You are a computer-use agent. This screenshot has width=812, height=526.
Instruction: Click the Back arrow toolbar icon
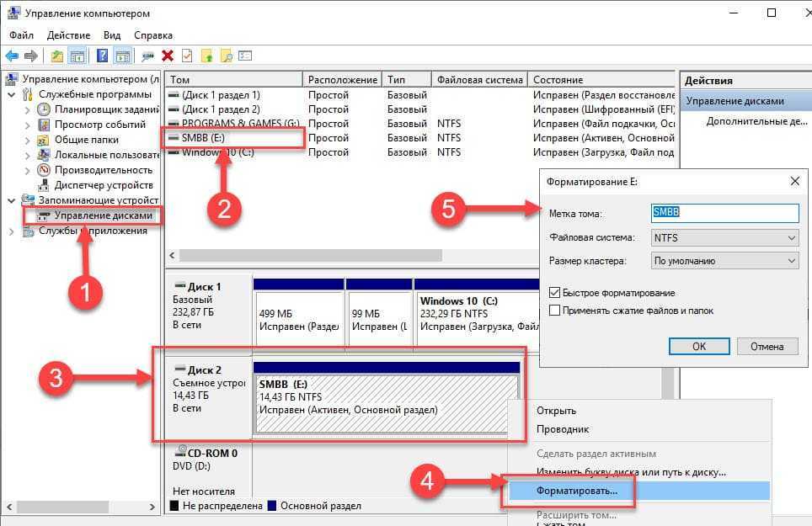12,56
